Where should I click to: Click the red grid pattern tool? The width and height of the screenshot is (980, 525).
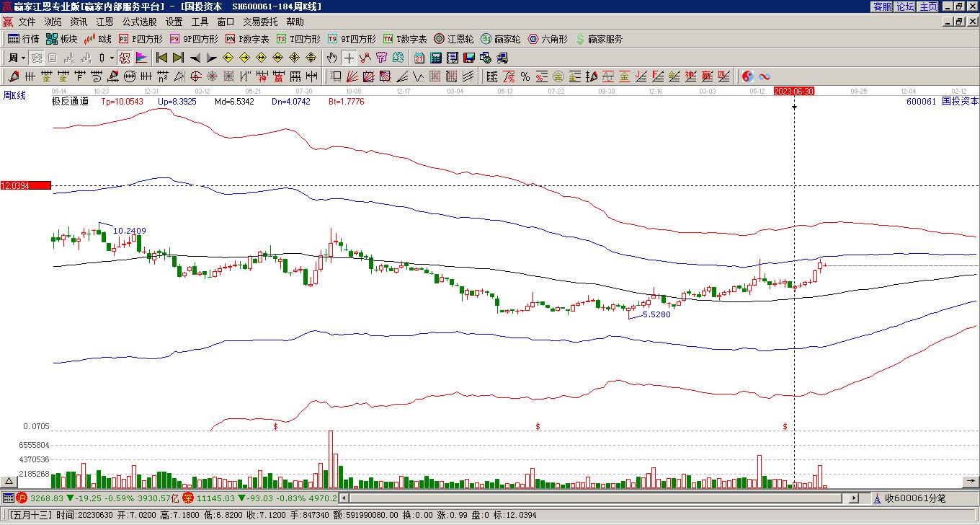[435, 76]
